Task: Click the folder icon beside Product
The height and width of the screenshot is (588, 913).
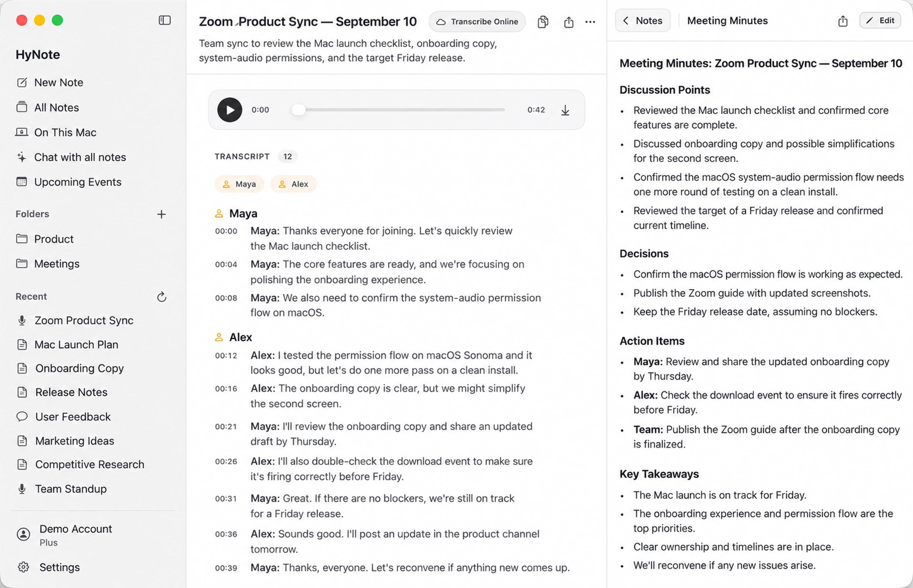Action: click(x=22, y=239)
